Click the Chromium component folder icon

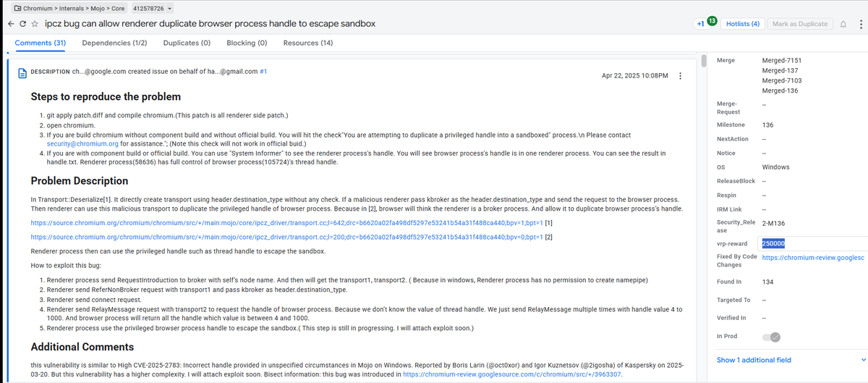(x=17, y=9)
